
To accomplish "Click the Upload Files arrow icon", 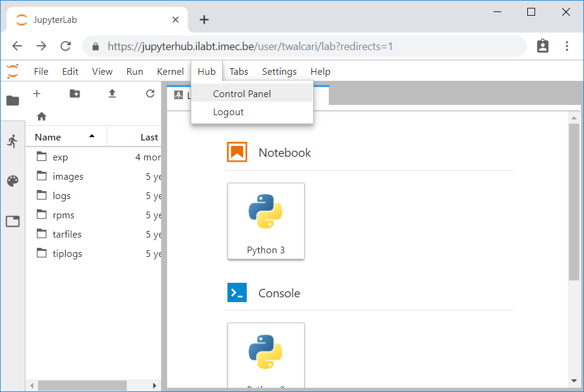I will tap(112, 93).
